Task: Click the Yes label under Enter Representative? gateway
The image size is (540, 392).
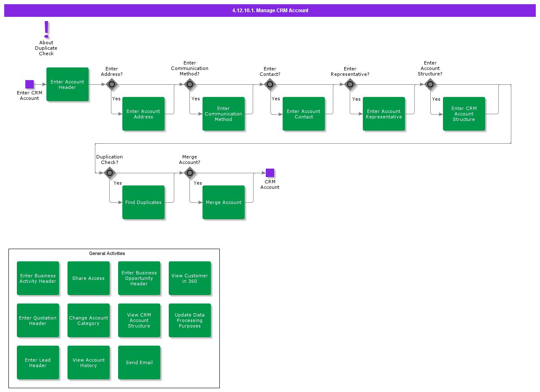Action: (x=356, y=99)
